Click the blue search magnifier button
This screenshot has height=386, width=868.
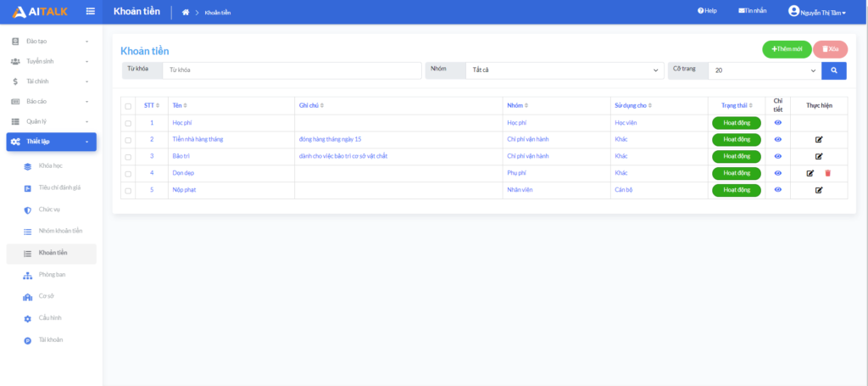click(x=833, y=70)
